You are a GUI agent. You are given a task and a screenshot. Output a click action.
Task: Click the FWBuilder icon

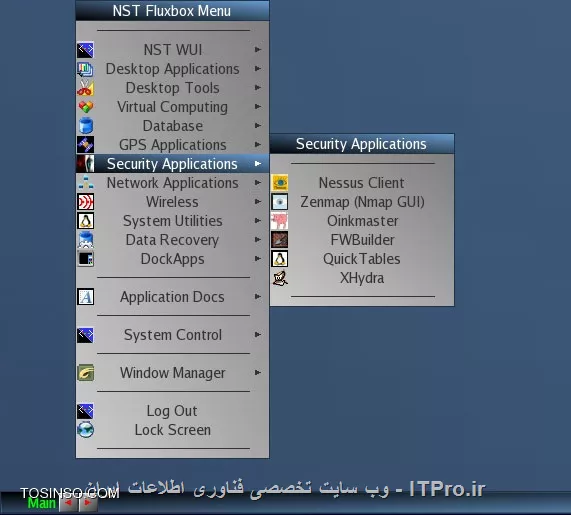pos(280,240)
